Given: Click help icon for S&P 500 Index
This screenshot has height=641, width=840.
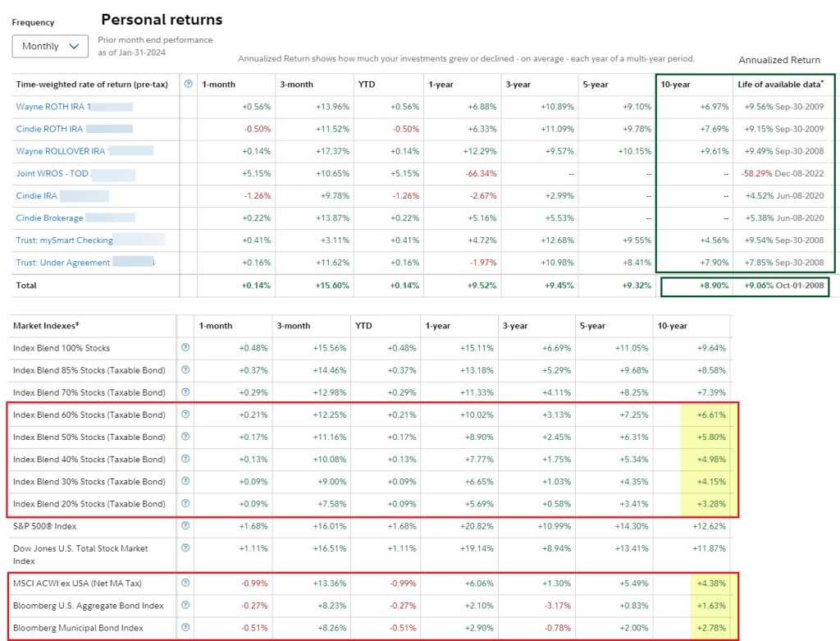Looking at the screenshot, I should [185, 526].
